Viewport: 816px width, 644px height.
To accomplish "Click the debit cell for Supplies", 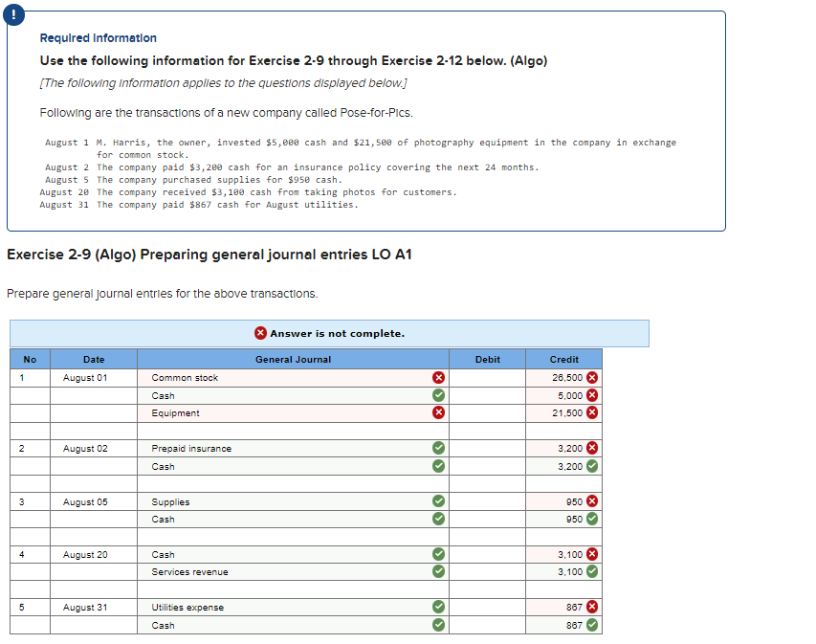I will point(487,501).
